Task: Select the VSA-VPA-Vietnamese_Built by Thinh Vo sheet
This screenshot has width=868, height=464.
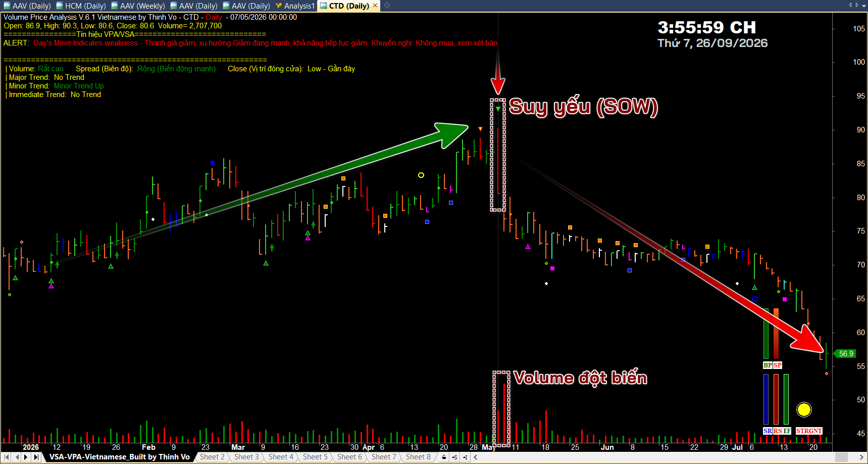Action: pyautogui.click(x=119, y=457)
